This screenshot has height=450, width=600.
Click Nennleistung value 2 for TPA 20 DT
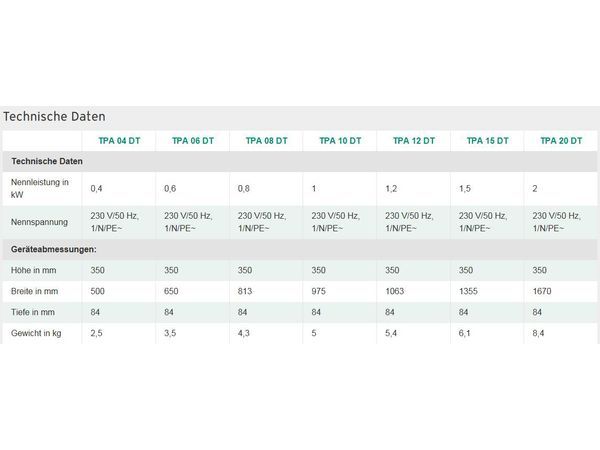tap(535, 189)
